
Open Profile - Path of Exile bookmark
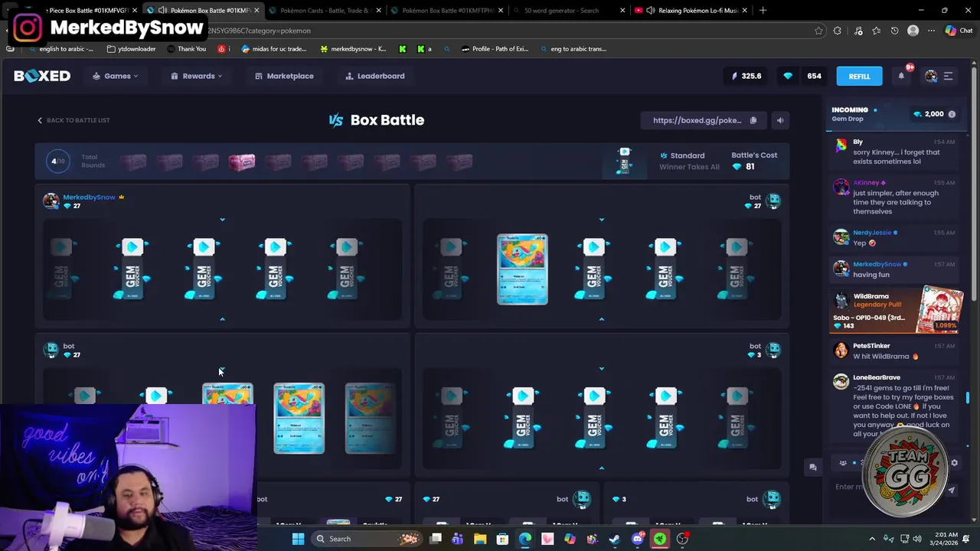click(x=495, y=49)
